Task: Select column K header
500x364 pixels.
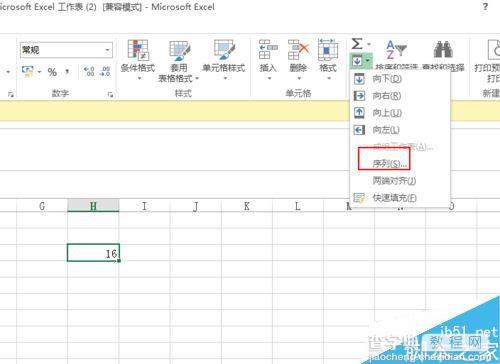Action: coord(247,206)
